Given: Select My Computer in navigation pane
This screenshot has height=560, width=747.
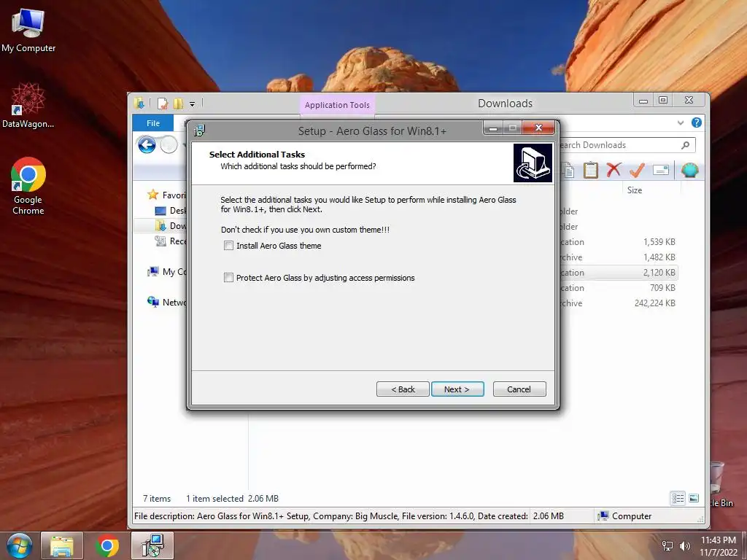Looking at the screenshot, I should [x=167, y=271].
